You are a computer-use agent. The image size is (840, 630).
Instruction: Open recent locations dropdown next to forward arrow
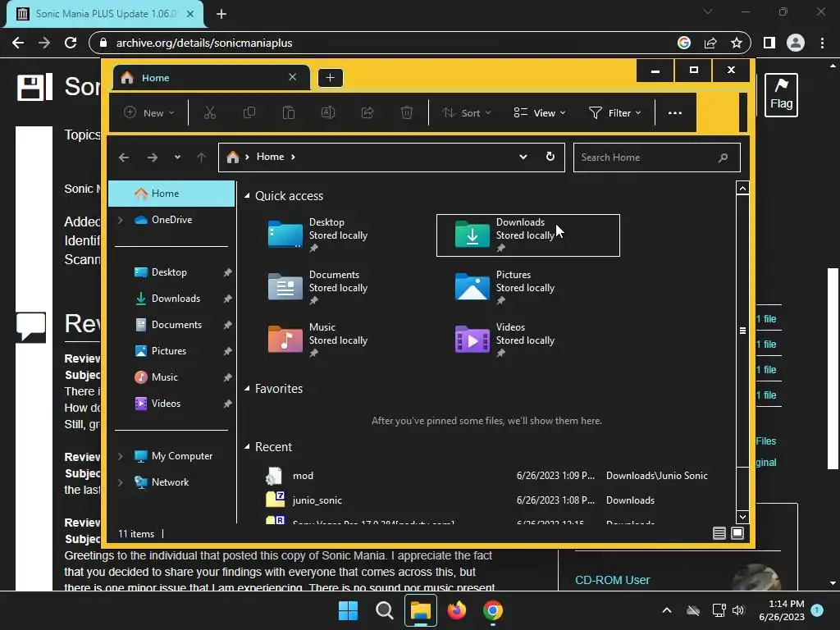177,157
